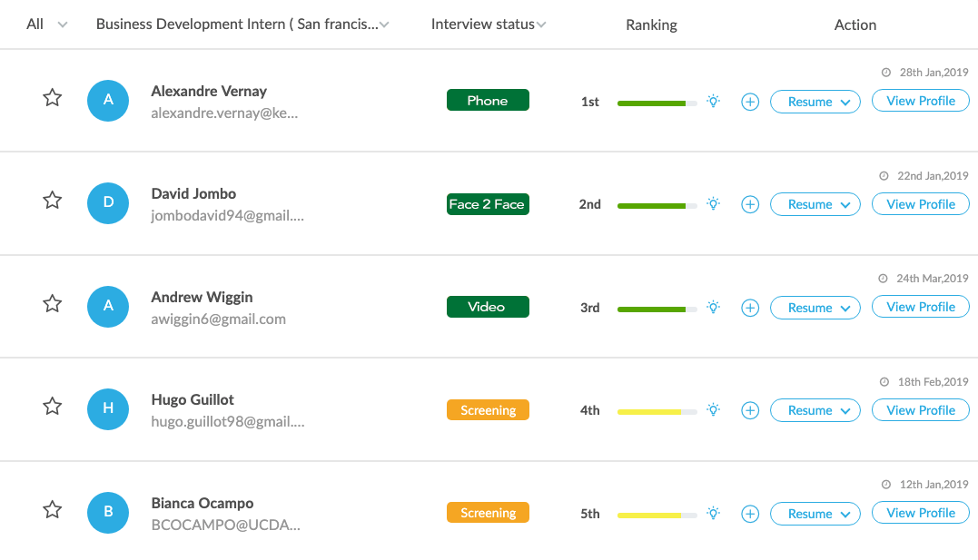Click the ranking bar for Bianca Ocampo

pyautogui.click(x=657, y=515)
